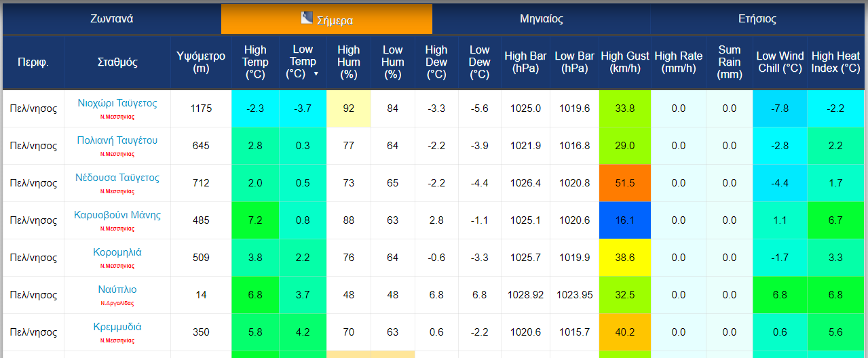Open the Καρυοβούνι Μάνης station link
868x358 pixels.
(117, 215)
